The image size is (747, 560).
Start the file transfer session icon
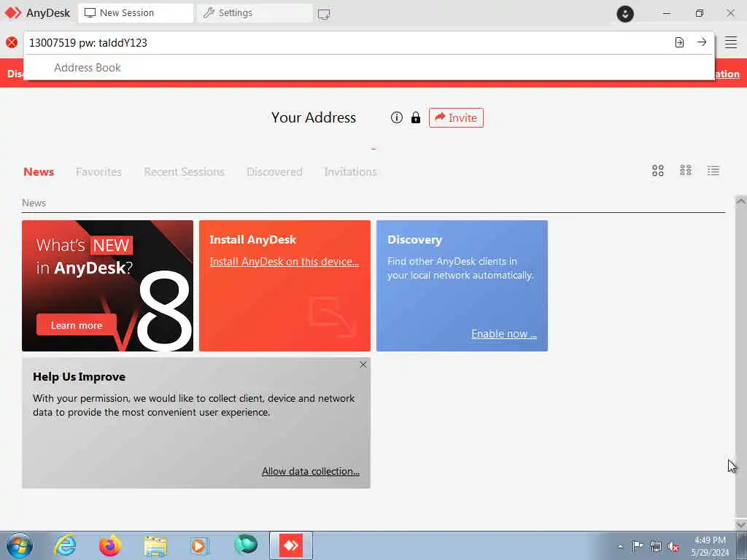coord(679,42)
